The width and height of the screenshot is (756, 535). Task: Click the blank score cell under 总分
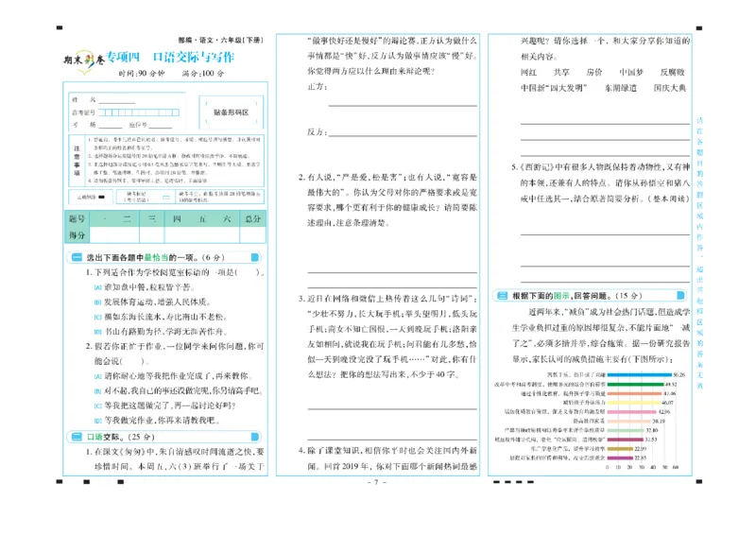[252, 235]
